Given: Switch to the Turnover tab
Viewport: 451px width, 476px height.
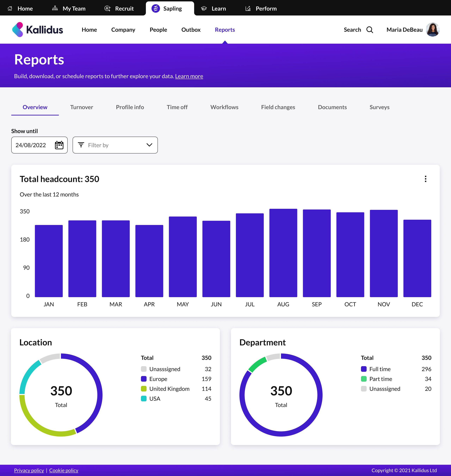Looking at the screenshot, I should pyautogui.click(x=82, y=107).
